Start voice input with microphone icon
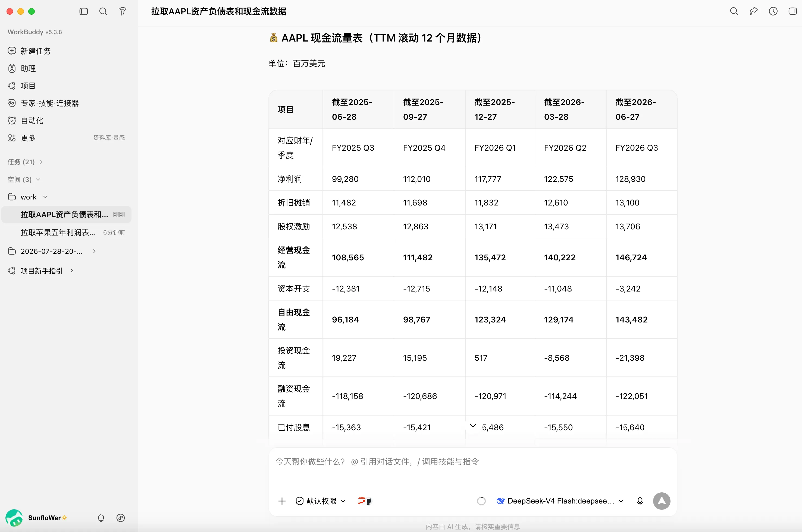The image size is (802, 532). pos(640,501)
